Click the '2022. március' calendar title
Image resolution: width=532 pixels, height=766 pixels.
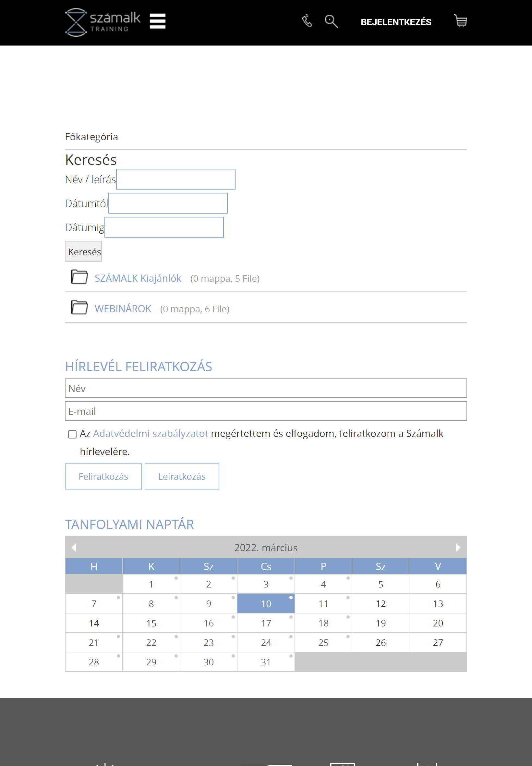click(266, 547)
